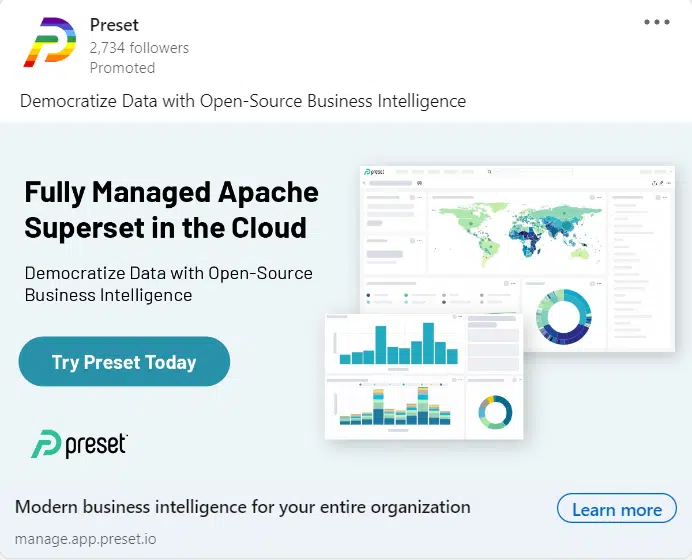Open the three-dot post options menu
Image resolution: width=692 pixels, height=560 pixels.
pos(657,23)
